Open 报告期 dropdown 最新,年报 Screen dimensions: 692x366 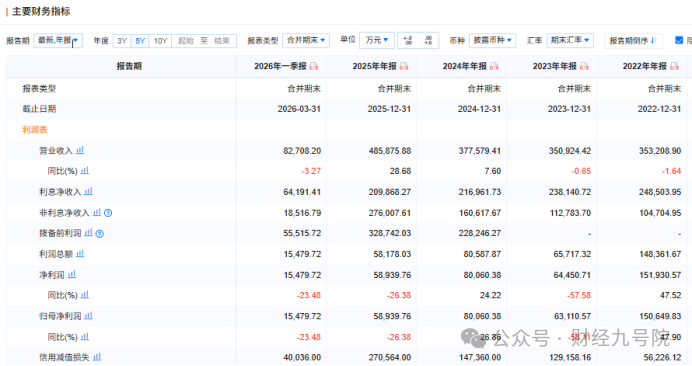[58, 41]
